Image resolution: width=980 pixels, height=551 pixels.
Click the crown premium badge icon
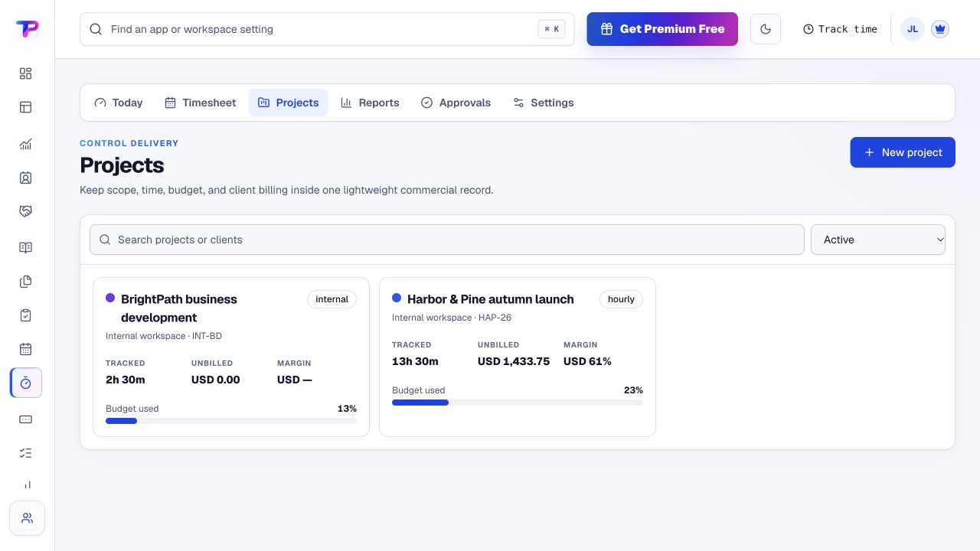(940, 29)
